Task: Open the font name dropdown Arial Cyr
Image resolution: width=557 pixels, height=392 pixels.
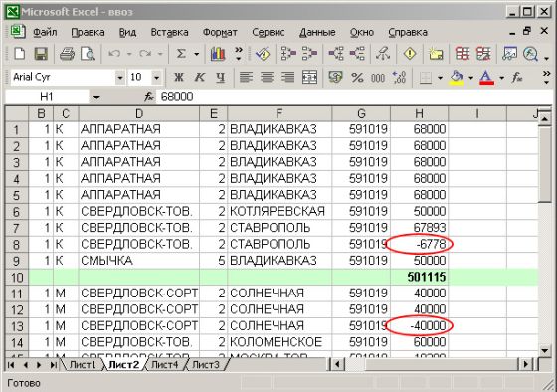Action: tap(120, 78)
